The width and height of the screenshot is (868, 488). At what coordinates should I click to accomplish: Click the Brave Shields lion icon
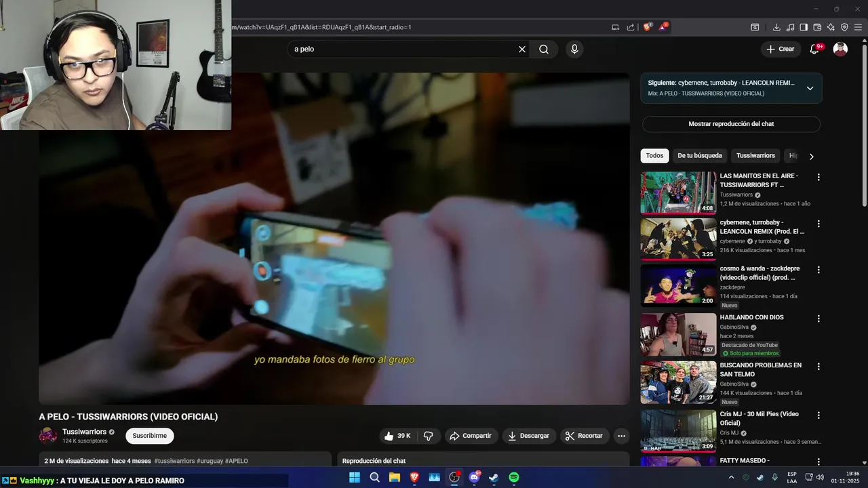coord(648,27)
